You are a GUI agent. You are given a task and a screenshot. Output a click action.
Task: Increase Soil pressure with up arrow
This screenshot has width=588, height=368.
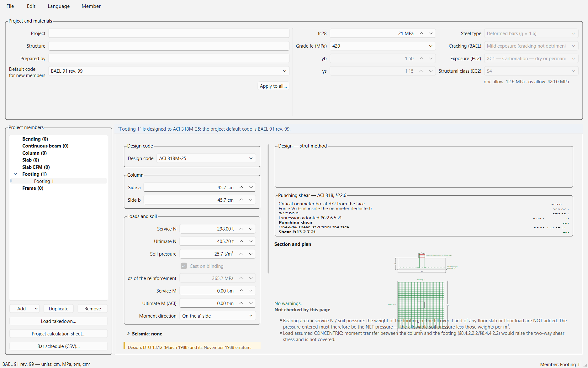(x=241, y=254)
